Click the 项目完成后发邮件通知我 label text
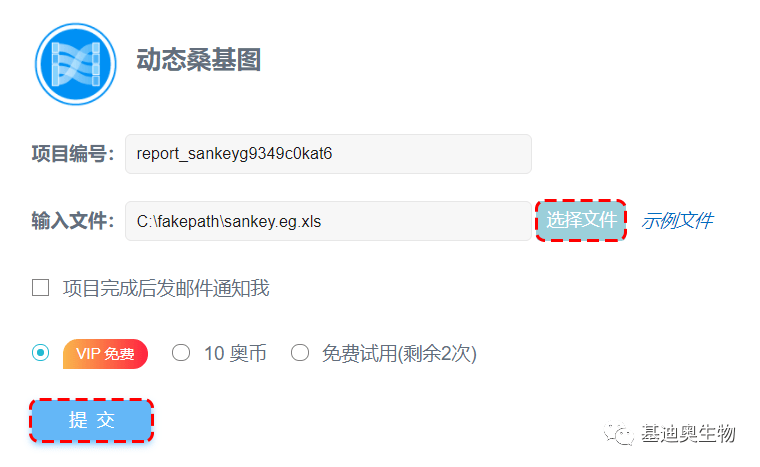 pyautogui.click(x=166, y=288)
